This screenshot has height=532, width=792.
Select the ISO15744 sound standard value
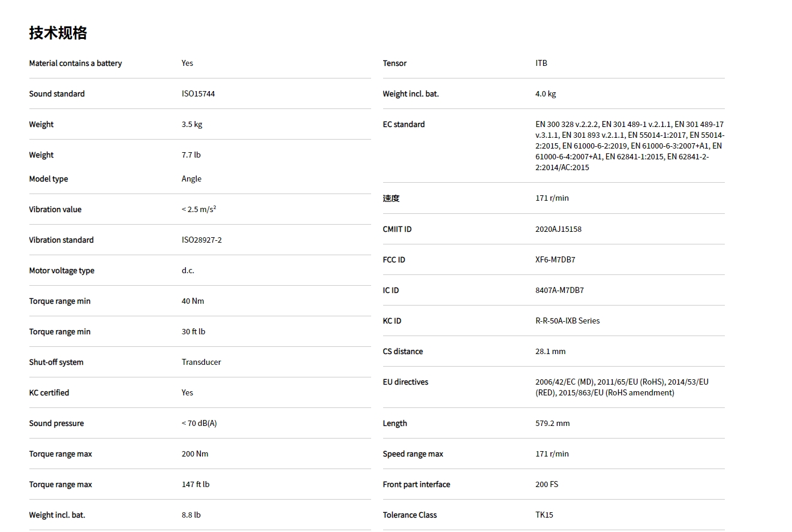pos(198,94)
